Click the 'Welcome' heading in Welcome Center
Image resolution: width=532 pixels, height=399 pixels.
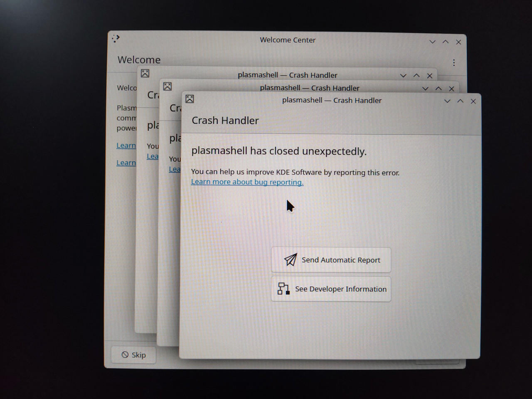coord(139,60)
